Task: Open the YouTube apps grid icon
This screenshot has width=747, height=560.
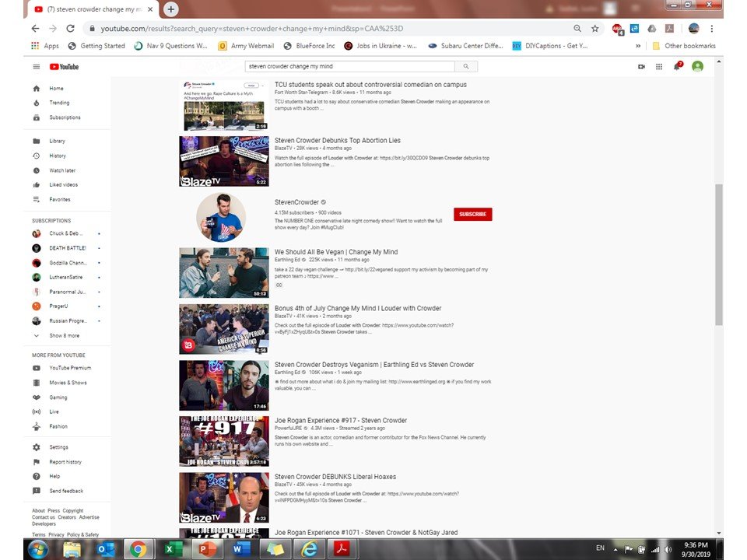Action: (659, 67)
